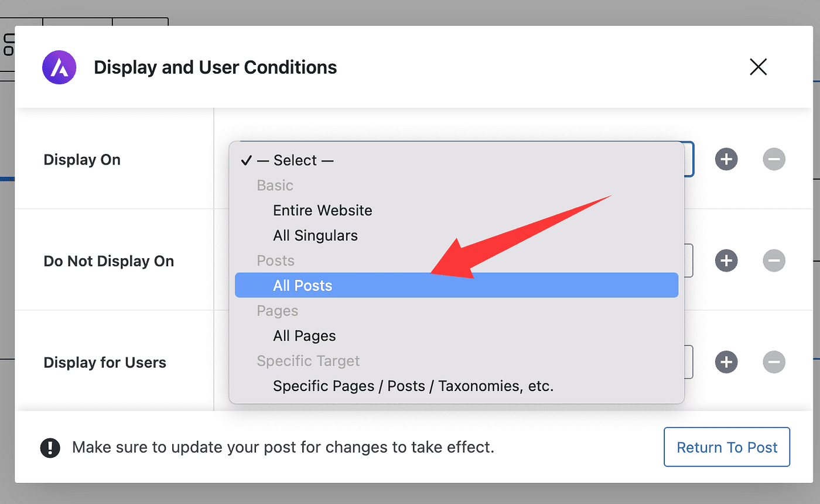Remove the Display for Users rule
This screenshot has width=820, height=504.
(774, 362)
